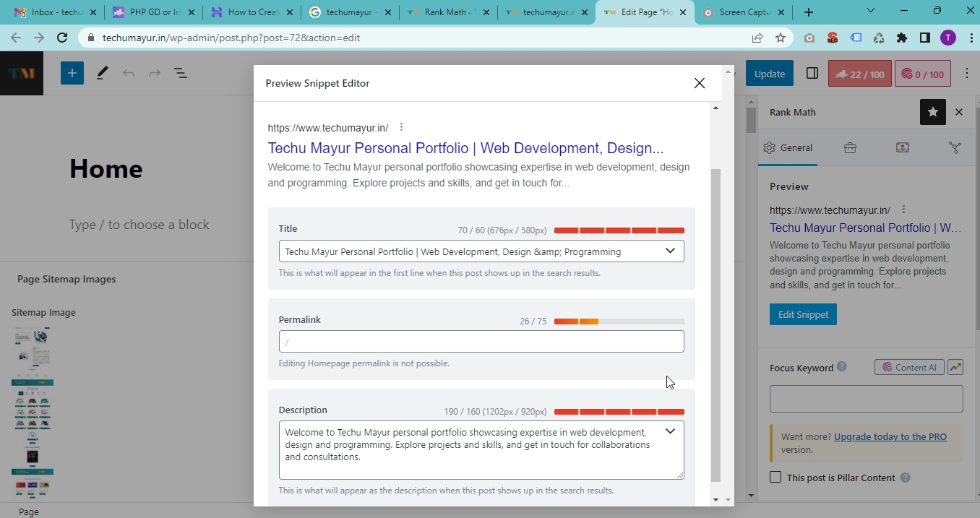This screenshot has width=980, height=518.
Task: Click the Focus Keyword input field
Action: (x=867, y=399)
